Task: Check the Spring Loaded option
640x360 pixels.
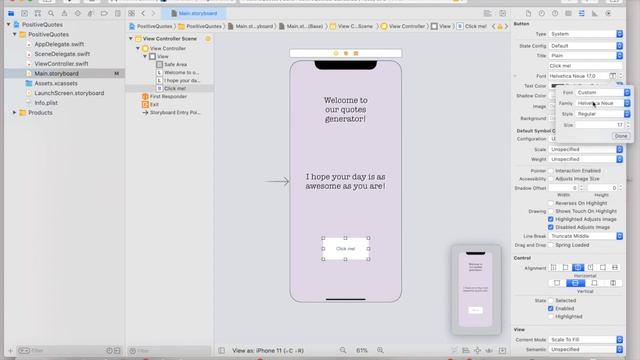Action: click(x=551, y=245)
